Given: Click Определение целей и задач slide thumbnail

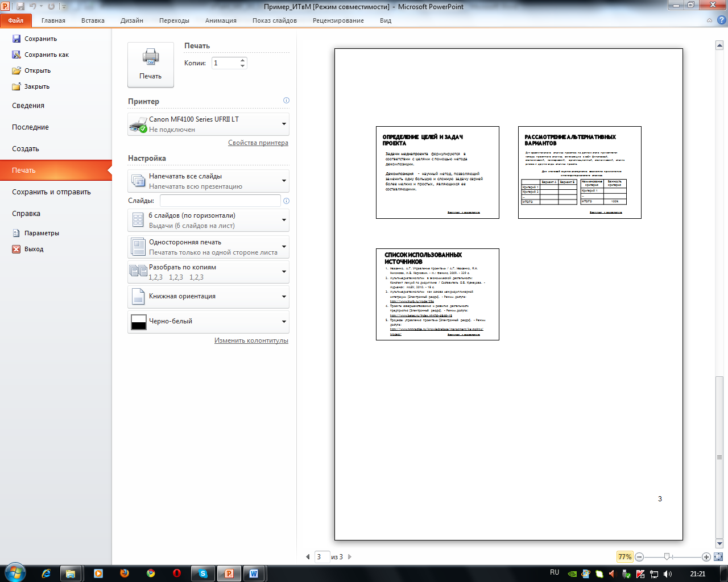Looking at the screenshot, I should pos(437,172).
